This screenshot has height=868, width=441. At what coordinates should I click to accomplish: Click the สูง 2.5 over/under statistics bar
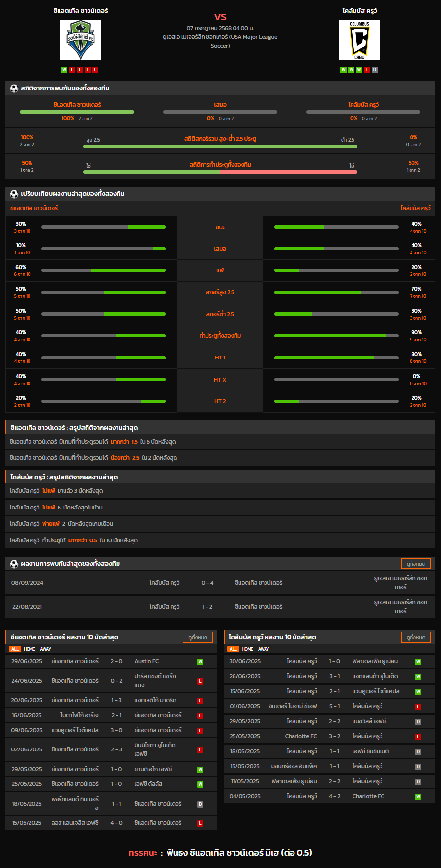(x=220, y=146)
